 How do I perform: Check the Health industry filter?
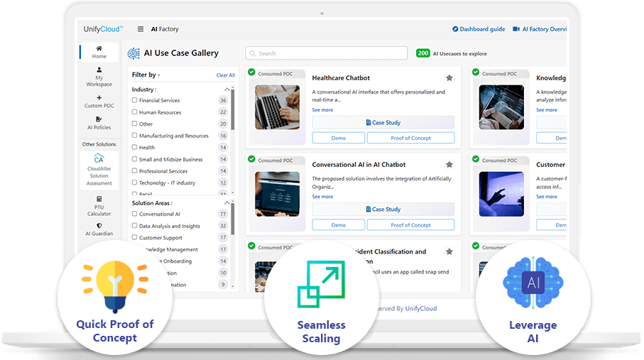point(134,147)
